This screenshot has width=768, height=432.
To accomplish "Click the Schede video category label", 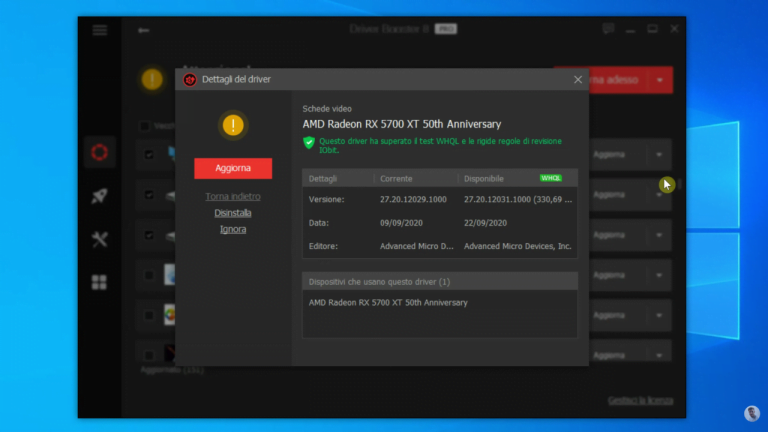I will (327, 109).
